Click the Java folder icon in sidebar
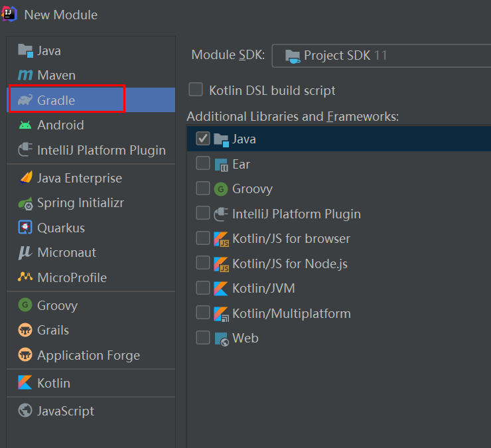The image size is (491, 448). 25,50
